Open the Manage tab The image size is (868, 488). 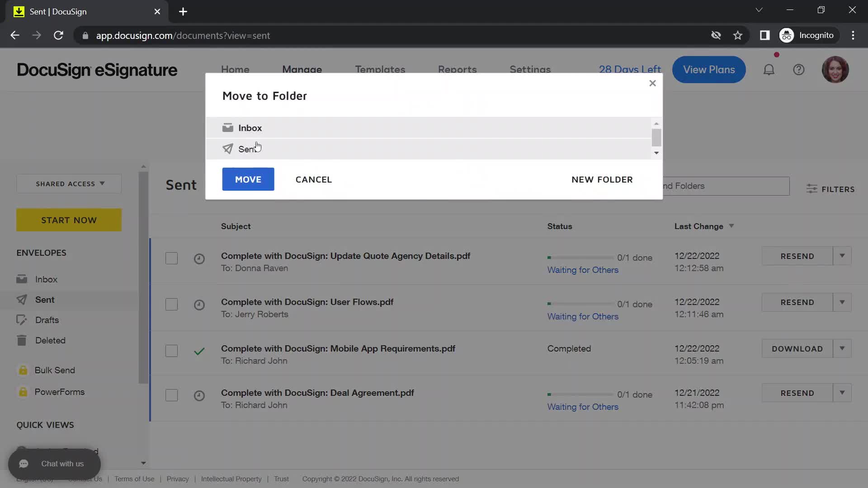coord(302,70)
